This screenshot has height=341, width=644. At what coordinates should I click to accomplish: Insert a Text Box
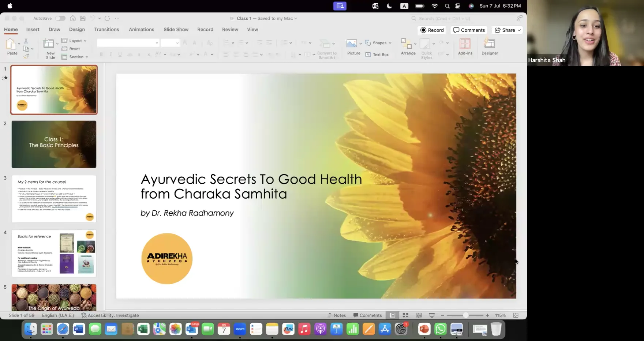coord(378,54)
